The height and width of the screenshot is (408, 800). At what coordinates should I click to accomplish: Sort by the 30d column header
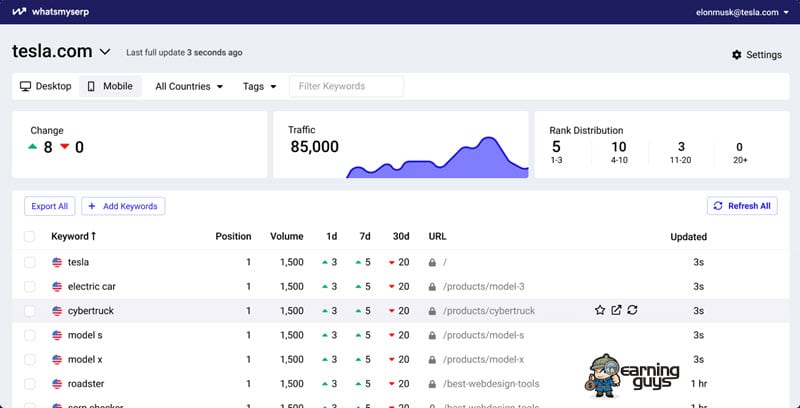[x=401, y=236]
